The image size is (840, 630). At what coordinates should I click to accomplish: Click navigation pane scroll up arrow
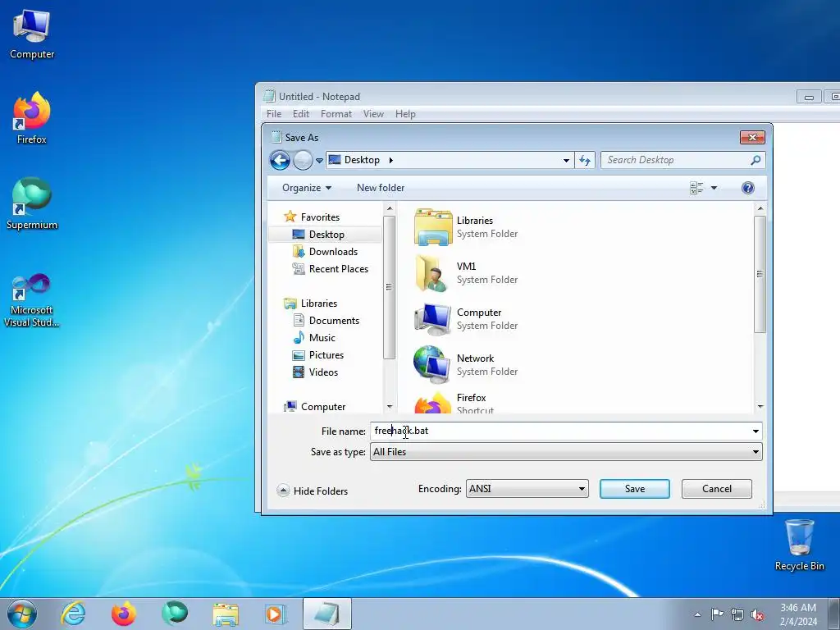(x=390, y=208)
